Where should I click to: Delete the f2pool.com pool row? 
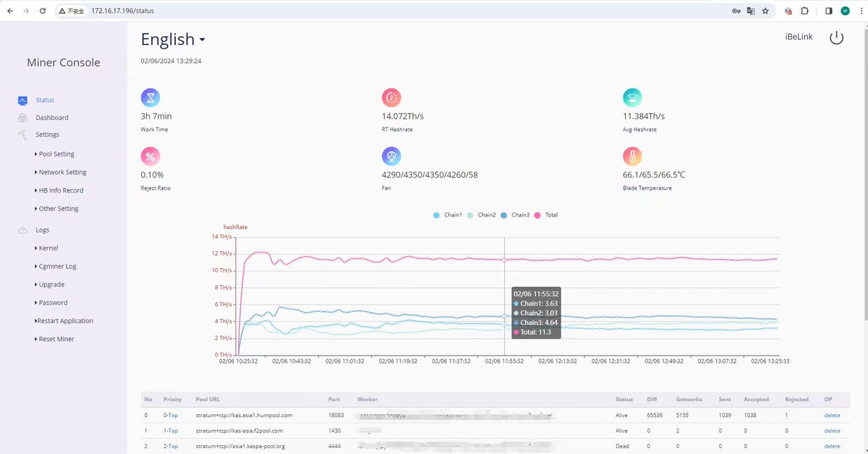(832, 431)
